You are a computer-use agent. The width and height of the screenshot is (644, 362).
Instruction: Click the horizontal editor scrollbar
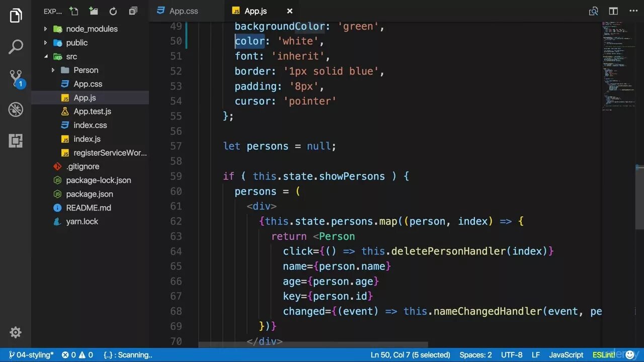(x=313, y=345)
